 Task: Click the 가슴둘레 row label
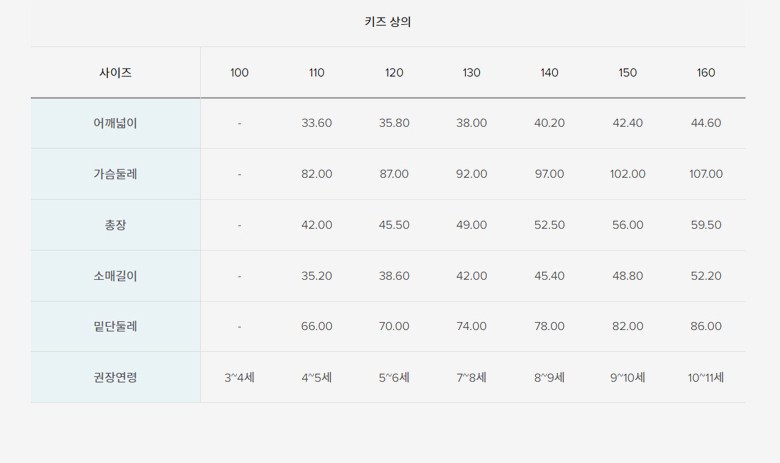(115, 174)
